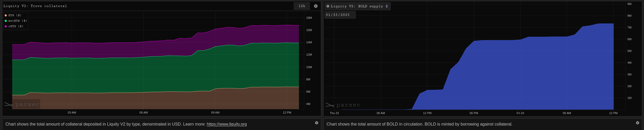Open Trove collateral chart settings gear

(316, 6)
